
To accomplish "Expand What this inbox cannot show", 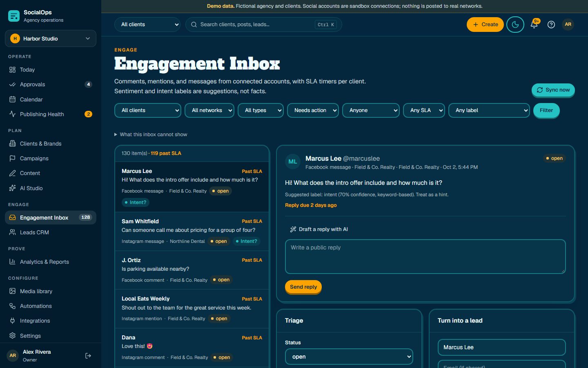I will 151,135.
